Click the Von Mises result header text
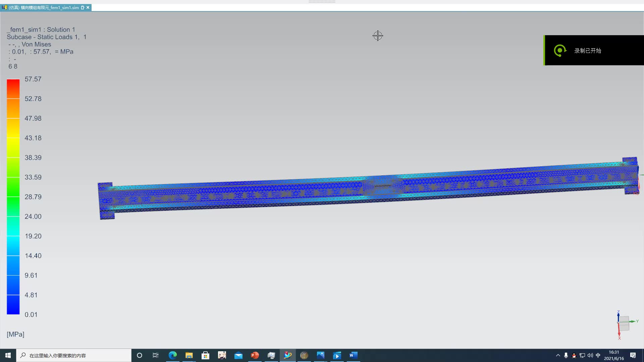Image resolution: width=644 pixels, height=362 pixels. point(36,44)
